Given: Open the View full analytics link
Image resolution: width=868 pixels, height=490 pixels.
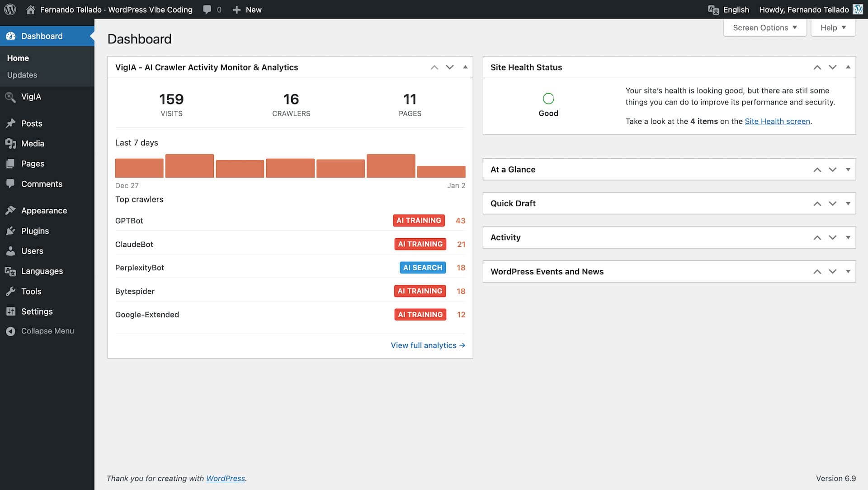Looking at the screenshot, I should coord(428,345).
